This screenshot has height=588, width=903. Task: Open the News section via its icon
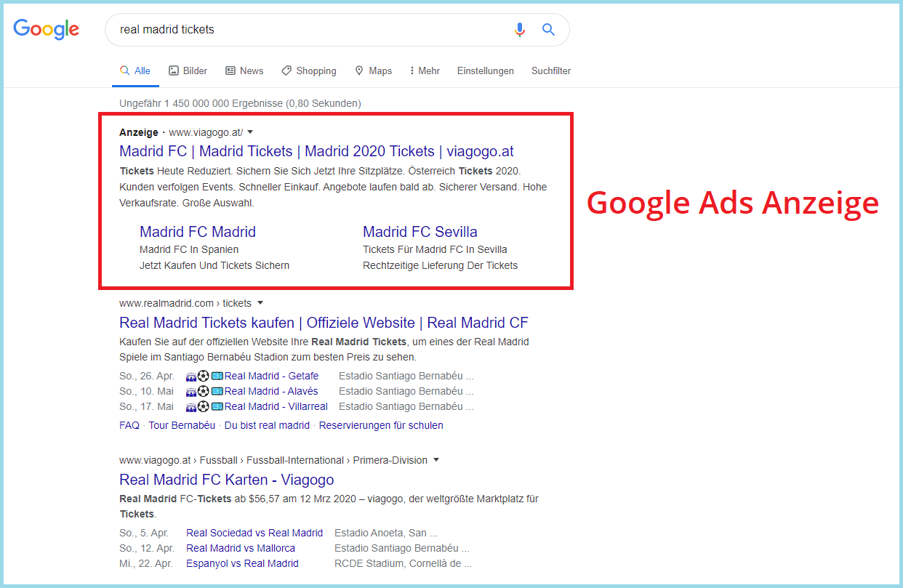point(229,70)
